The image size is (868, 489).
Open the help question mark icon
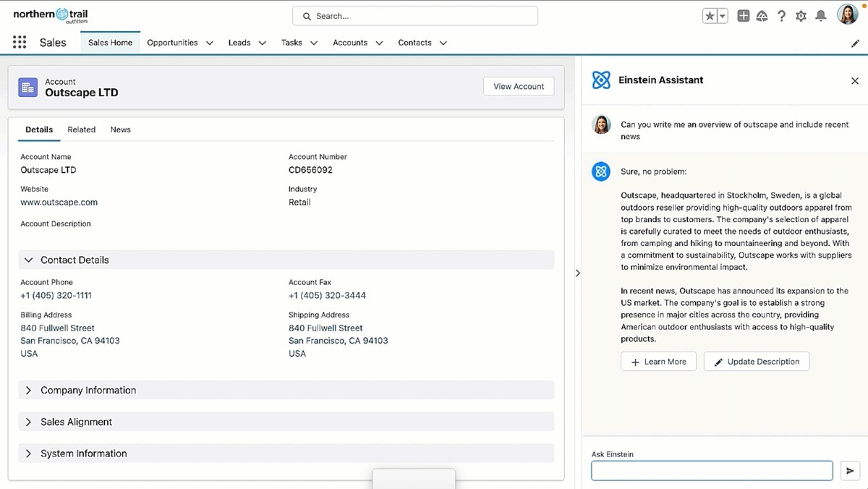(x=781, y=16)
